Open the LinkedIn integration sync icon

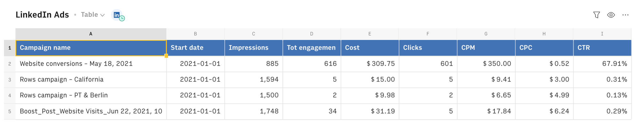(117, 15)
